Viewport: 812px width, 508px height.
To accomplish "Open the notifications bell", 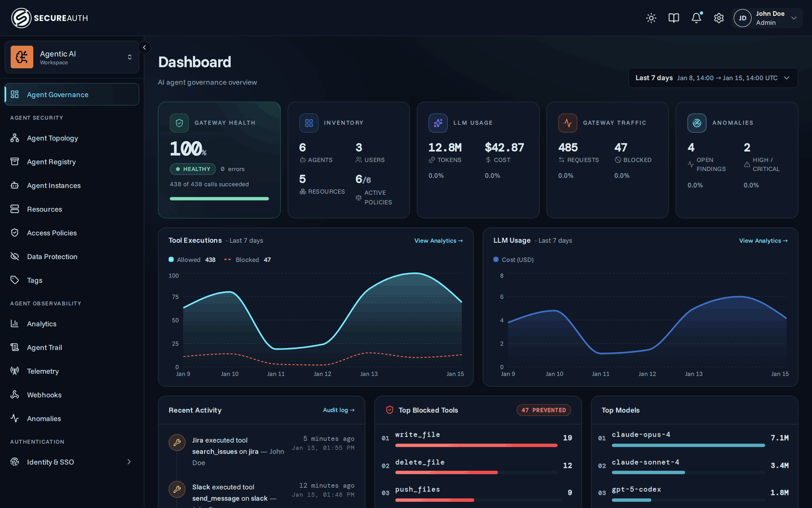I will (x=696, y=18).
